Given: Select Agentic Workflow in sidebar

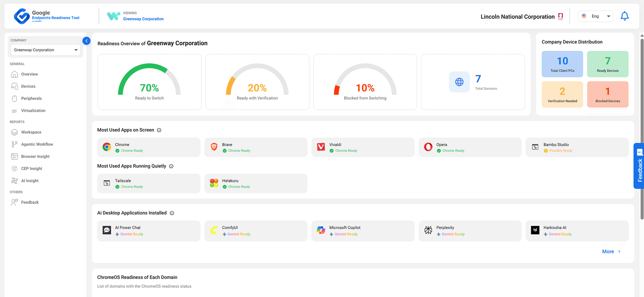Looking at the screenshot, I should (x=37, y=144).
